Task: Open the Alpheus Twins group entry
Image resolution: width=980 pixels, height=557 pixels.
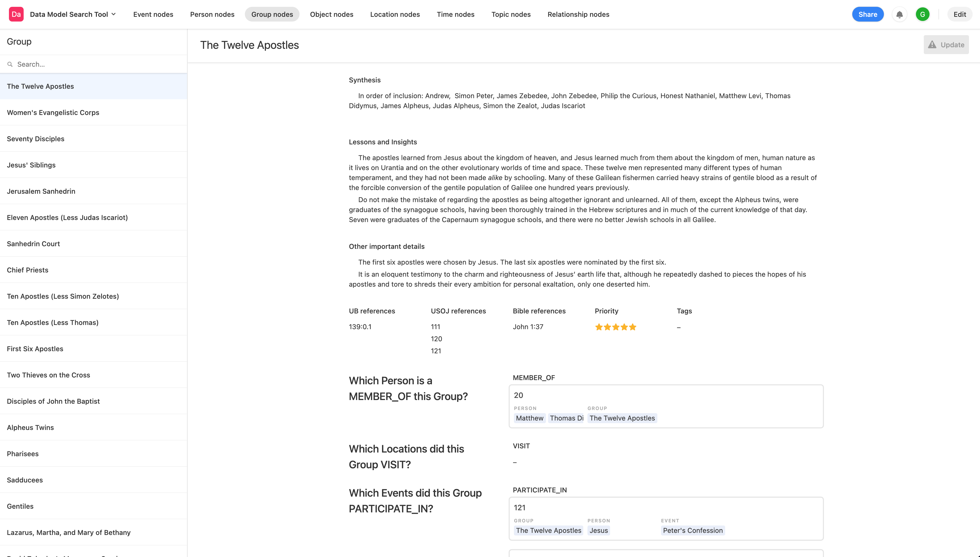Action: 94,427
